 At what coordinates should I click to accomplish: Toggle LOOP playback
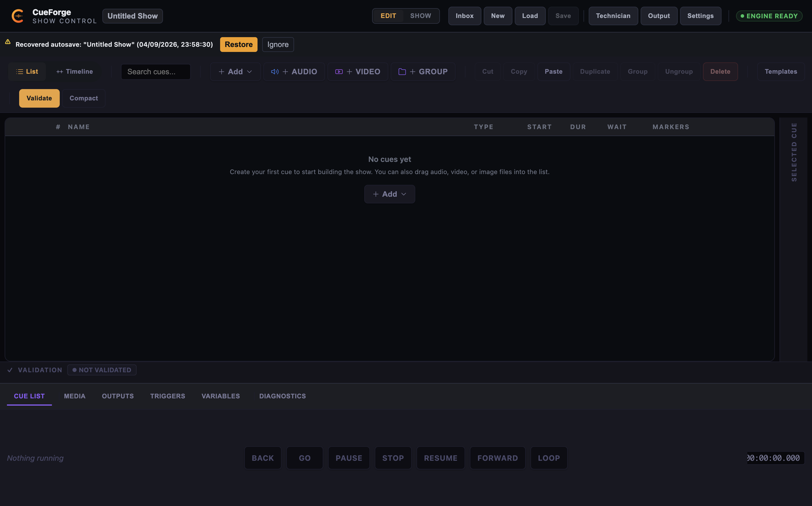(549, 458)
